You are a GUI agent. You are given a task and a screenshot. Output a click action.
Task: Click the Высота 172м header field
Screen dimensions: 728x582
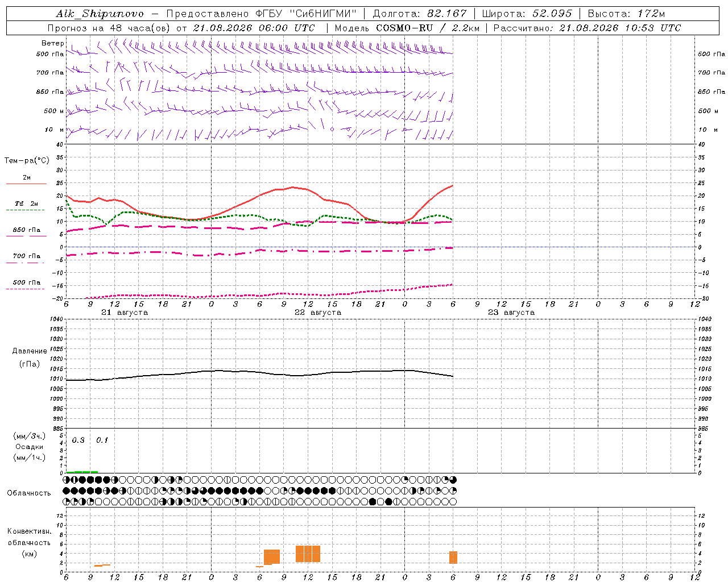coord(626,14)
